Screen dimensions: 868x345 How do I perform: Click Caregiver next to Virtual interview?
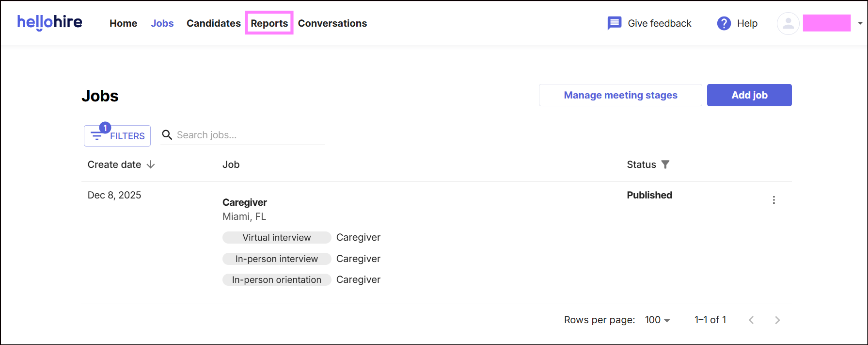(x=358, y=237)
